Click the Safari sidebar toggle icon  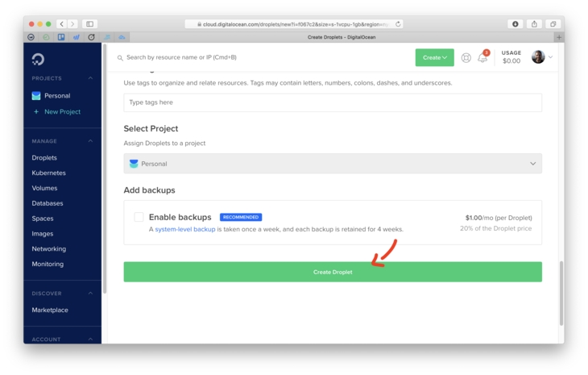(x=90, y=24)
